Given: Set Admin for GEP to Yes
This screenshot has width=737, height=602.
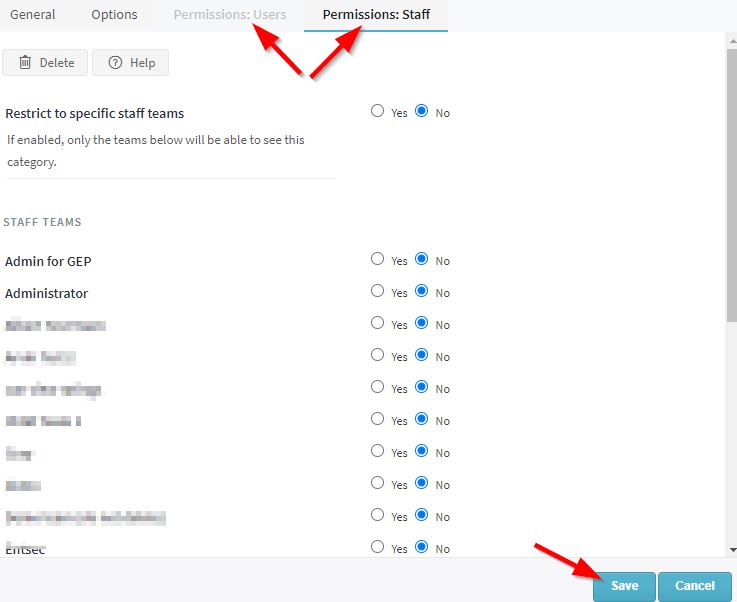Looking at the screenshot, I should pos(377,259).
